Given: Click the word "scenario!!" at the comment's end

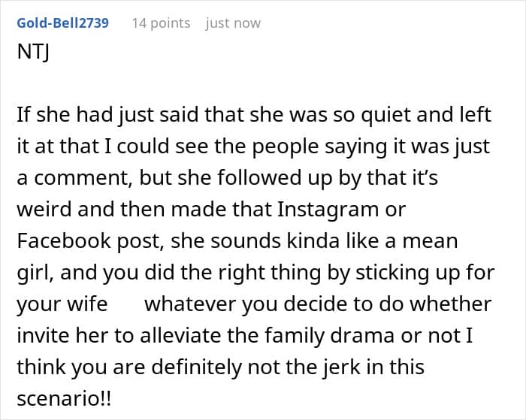Looking at the screenshot, I should (x=65, y=399).
